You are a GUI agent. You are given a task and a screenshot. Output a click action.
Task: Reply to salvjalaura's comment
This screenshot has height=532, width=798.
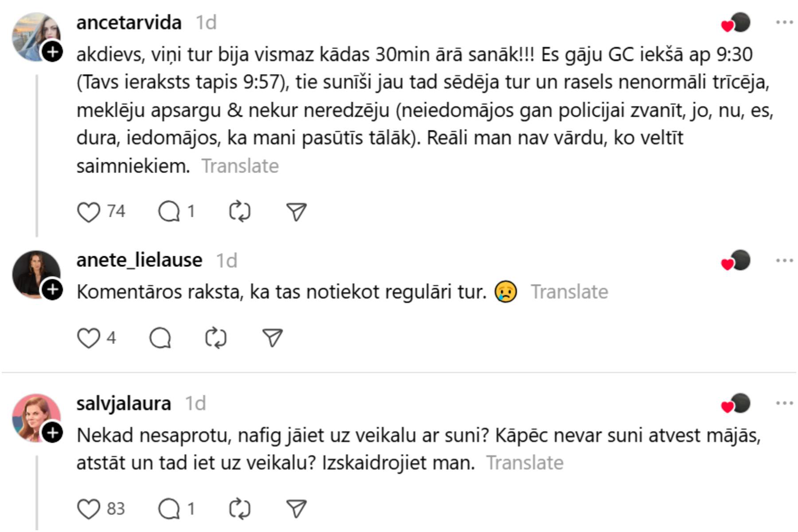[x=169, y=509]
